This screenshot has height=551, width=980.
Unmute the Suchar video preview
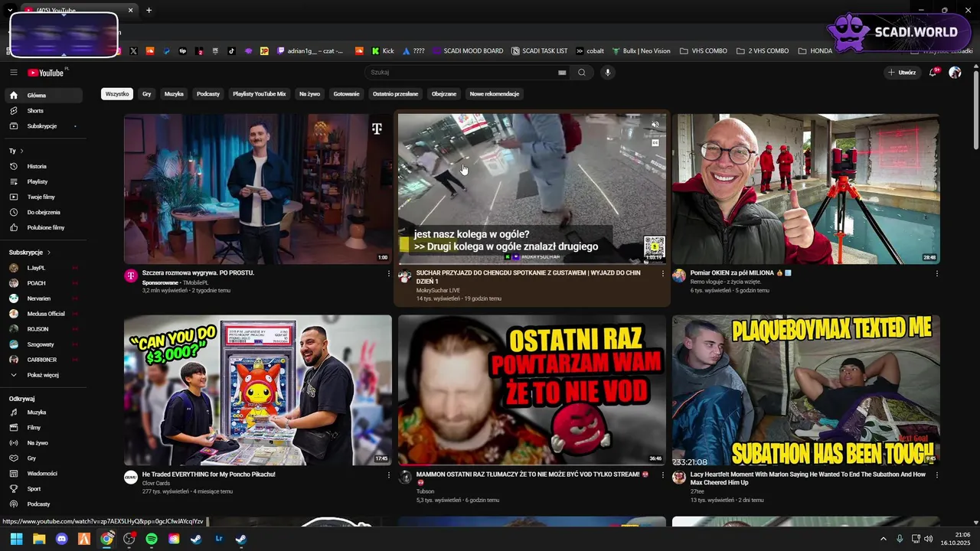point(655,125)
